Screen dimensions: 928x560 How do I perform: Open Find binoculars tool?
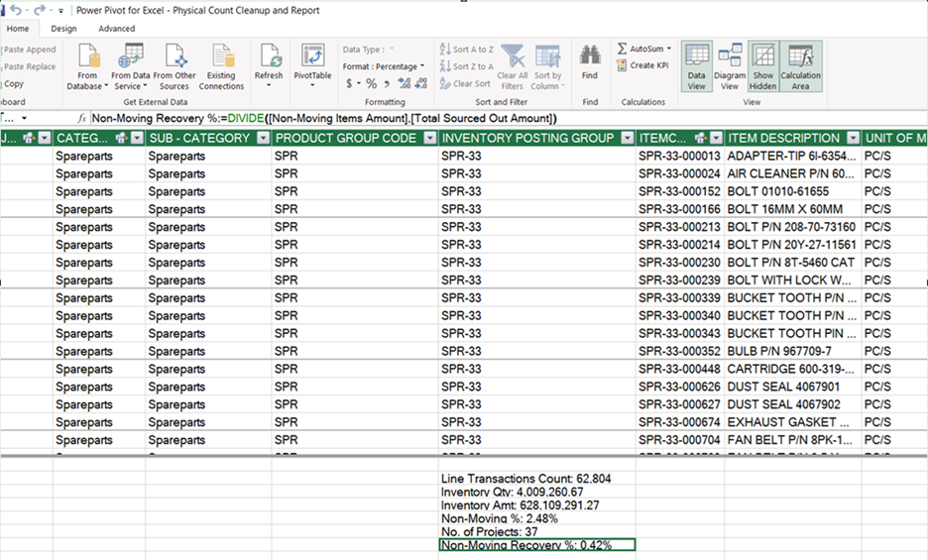pos(590,62)
